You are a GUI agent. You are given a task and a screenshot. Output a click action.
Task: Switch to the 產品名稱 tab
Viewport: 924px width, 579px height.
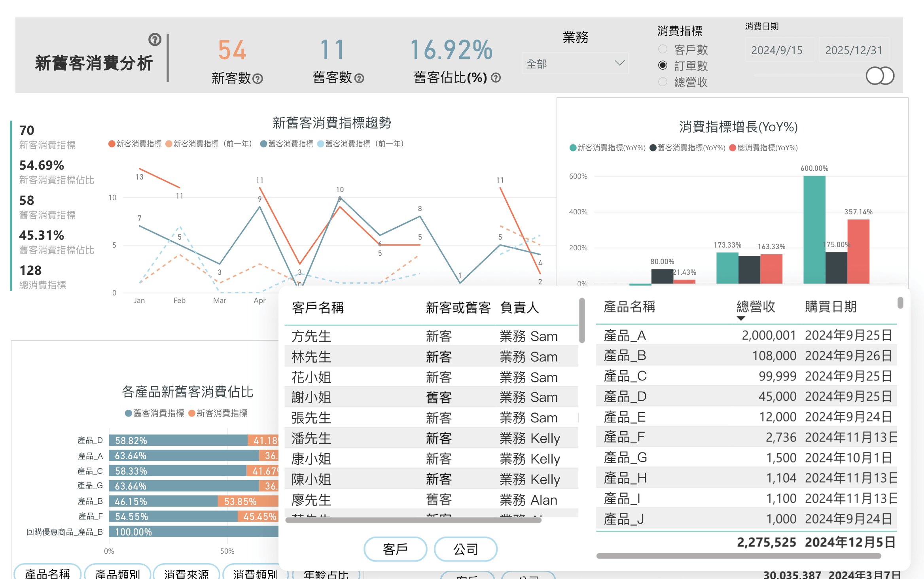coord(47,573)
